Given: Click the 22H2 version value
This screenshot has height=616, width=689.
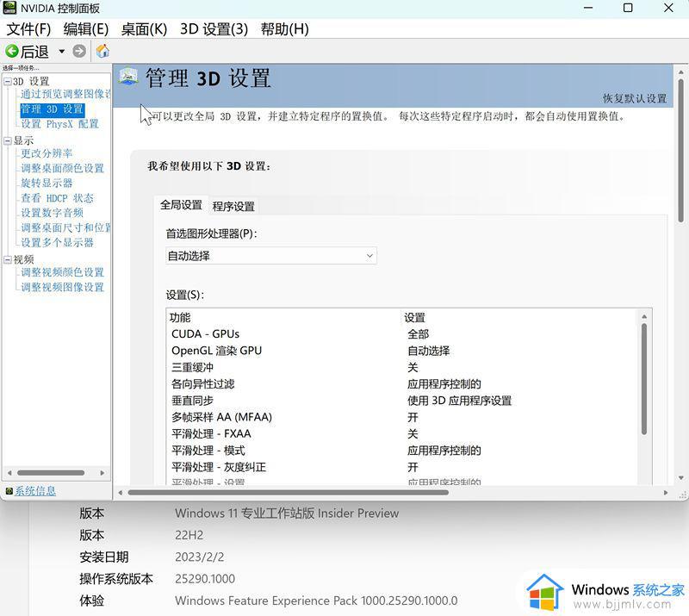Looking at the screenshot, I should 189,535.
